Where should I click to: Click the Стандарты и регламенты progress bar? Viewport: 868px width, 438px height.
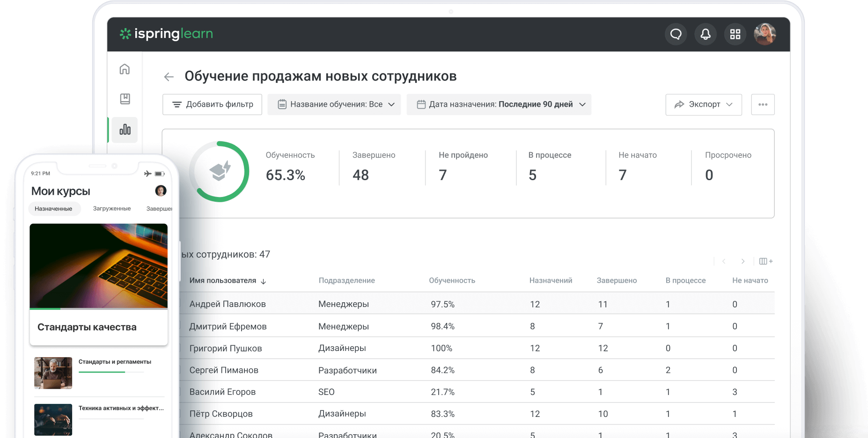tap(111, 372)
